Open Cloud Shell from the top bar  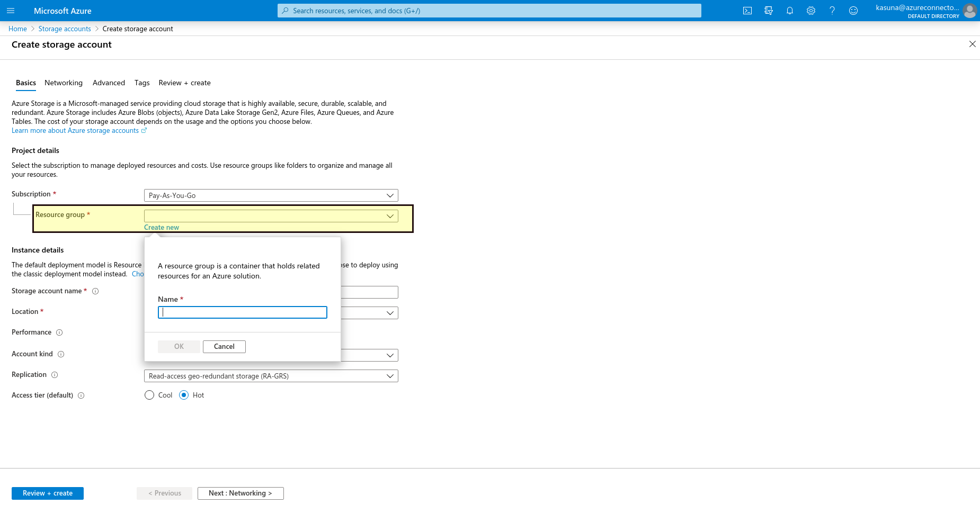click(747, 11)
